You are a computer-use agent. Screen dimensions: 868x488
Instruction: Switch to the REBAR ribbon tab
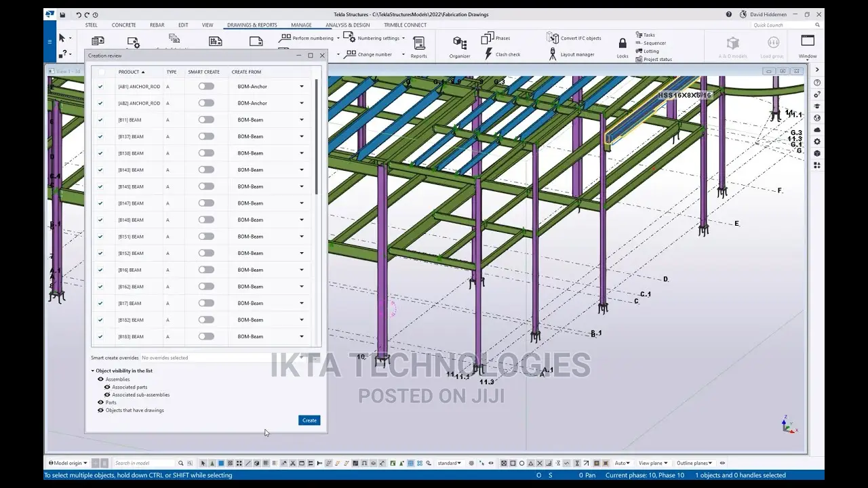[157, 25]
